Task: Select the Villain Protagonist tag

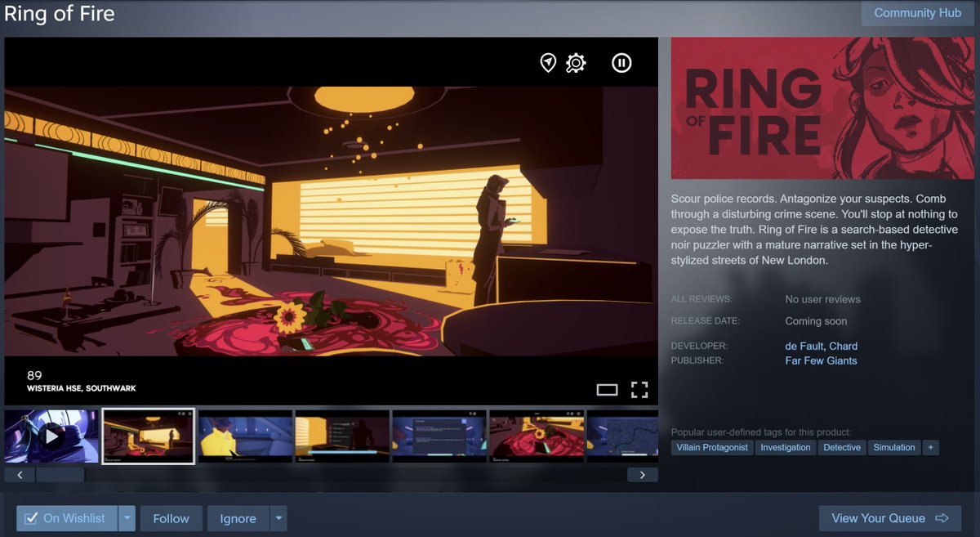Action: point(712,448)
